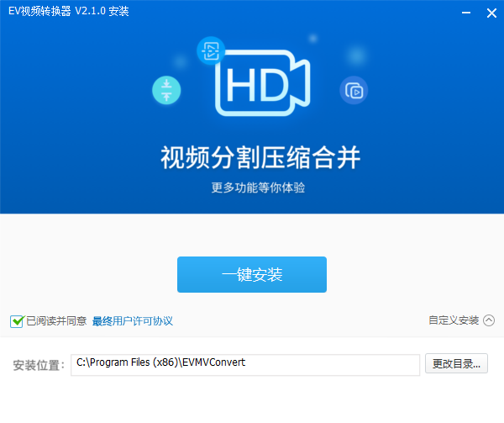Click the video merge copy icon
This screenshot has width=504, height=423.
coord(354,90)
